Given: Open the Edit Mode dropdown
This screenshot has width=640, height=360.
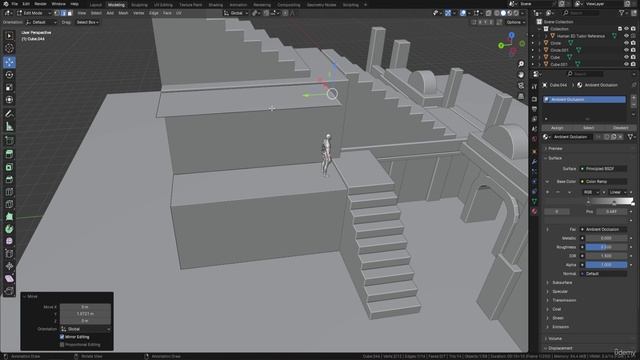Looking at the screenshot, I should (x=34, y=13).
